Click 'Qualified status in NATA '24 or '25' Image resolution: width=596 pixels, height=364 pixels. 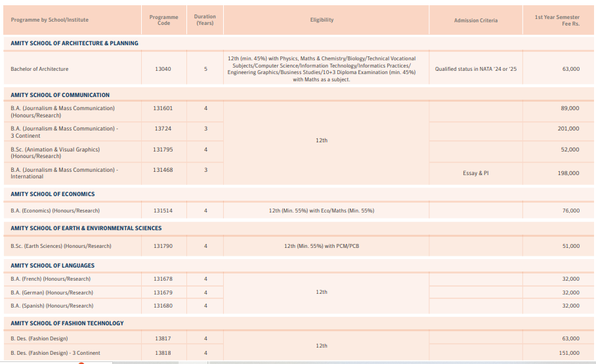pos(475,69)
